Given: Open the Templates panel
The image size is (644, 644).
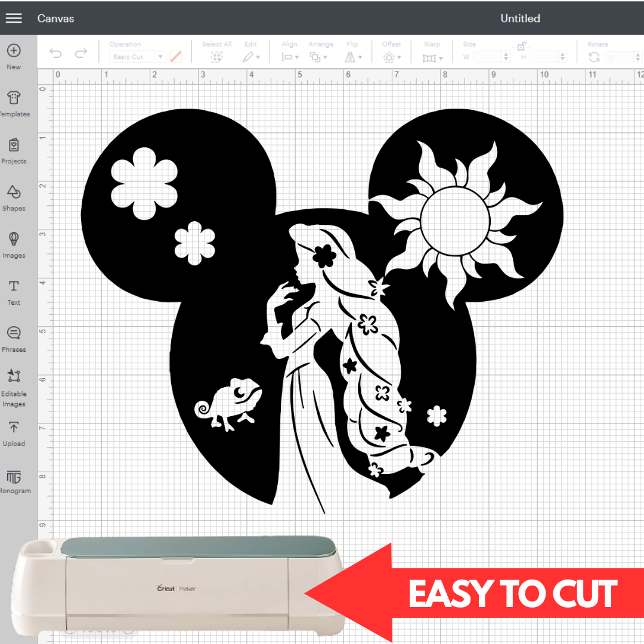Looking at the screenshot, I should [x=14, y=104].
